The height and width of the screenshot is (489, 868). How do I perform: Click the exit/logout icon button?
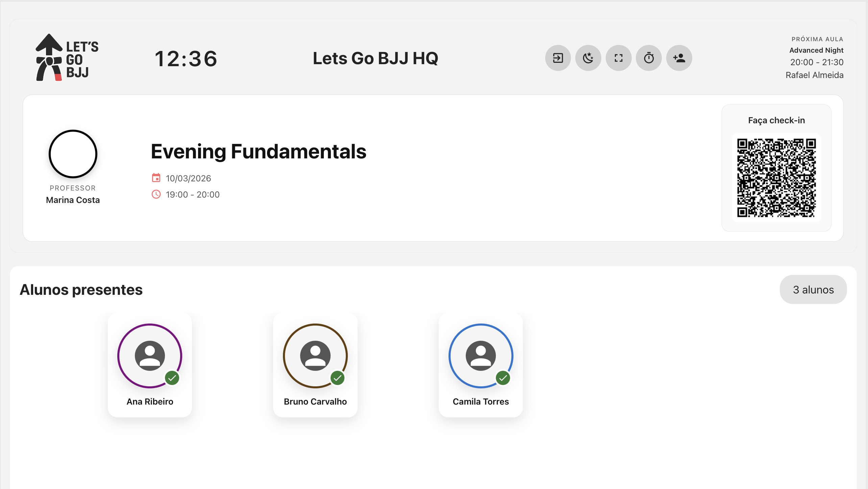(558, 58)
